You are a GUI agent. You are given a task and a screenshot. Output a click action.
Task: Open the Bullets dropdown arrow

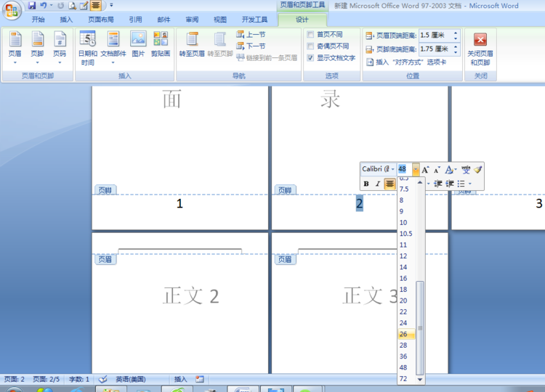(x=470, y=184)
